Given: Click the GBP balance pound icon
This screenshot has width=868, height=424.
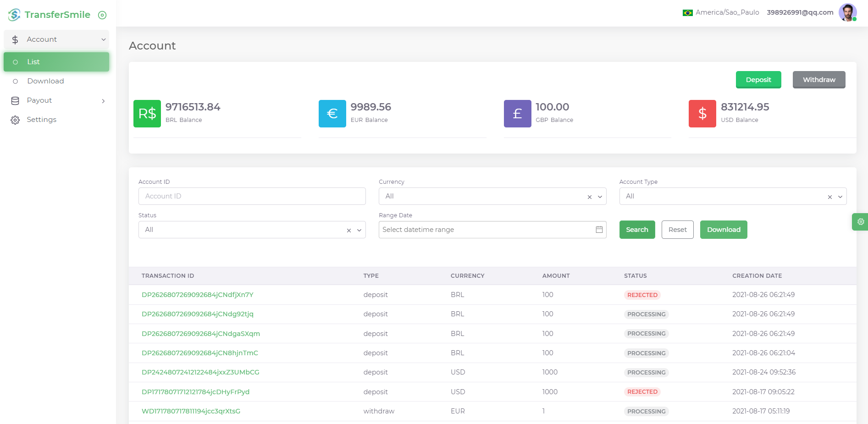Looking at the screenshot, I should coord(517,114).
